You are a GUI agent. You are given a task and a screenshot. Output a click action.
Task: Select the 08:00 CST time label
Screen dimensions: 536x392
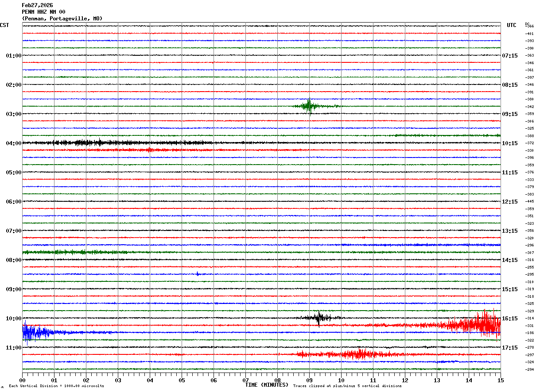pos(13,260)
